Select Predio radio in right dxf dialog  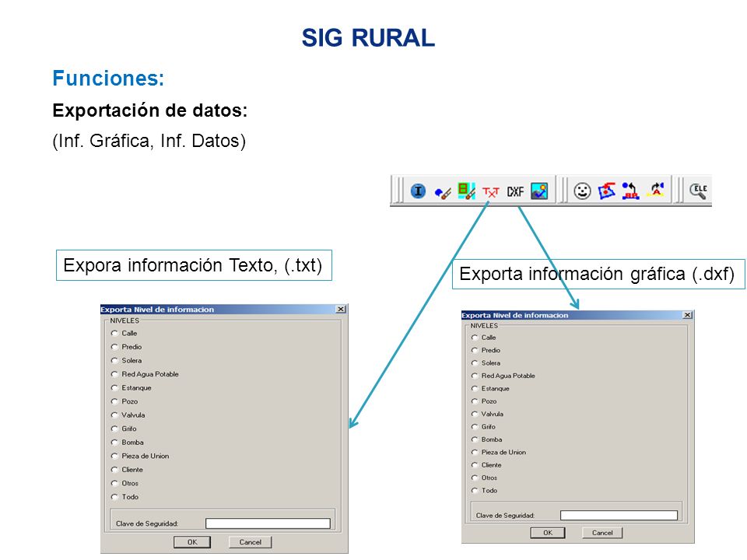(475, 350)
